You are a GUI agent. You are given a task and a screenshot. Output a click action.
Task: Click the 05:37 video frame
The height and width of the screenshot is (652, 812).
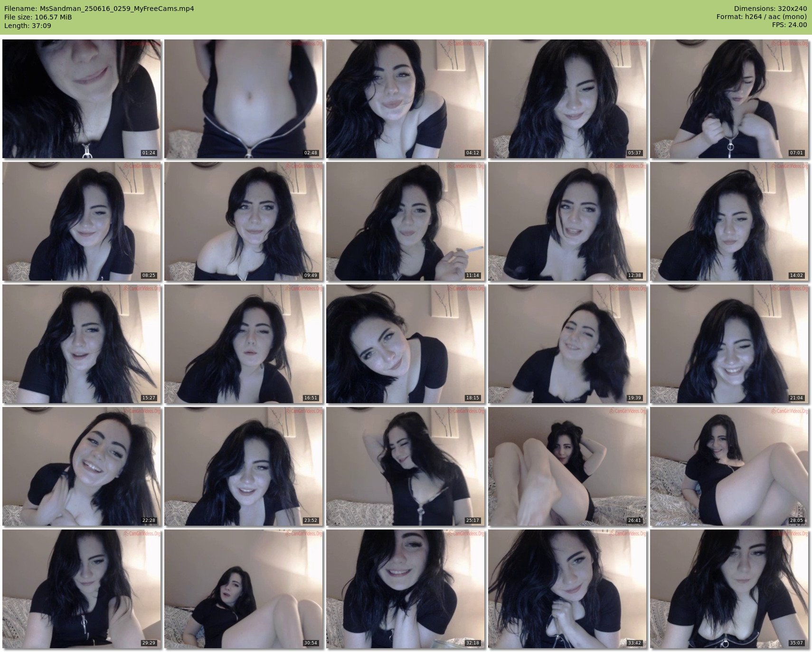pos(567,99)
